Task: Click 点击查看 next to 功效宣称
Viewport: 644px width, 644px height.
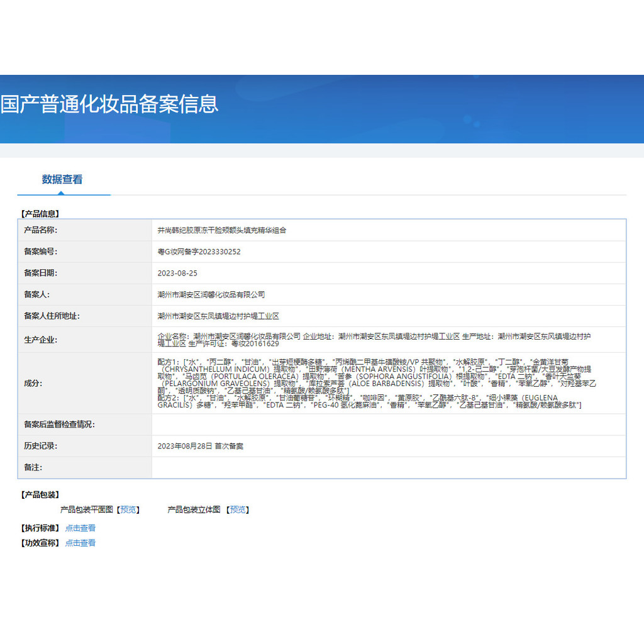Action: pyautogui.click(x=80, y=543)
